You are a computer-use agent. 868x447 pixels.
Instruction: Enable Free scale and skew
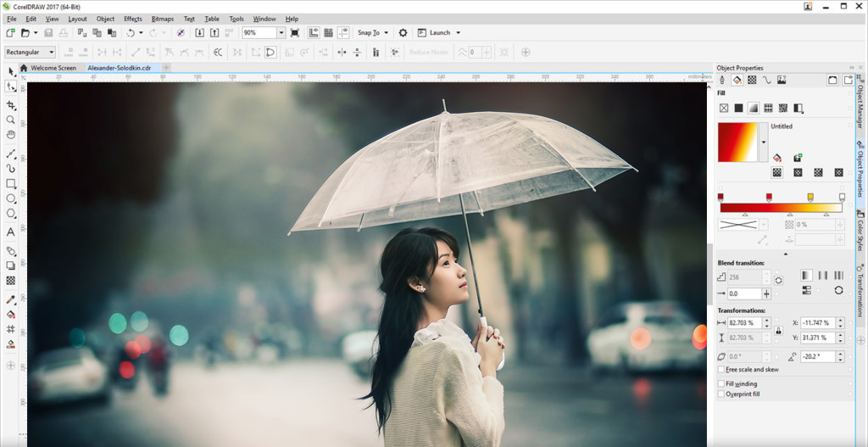click(721, 370)
